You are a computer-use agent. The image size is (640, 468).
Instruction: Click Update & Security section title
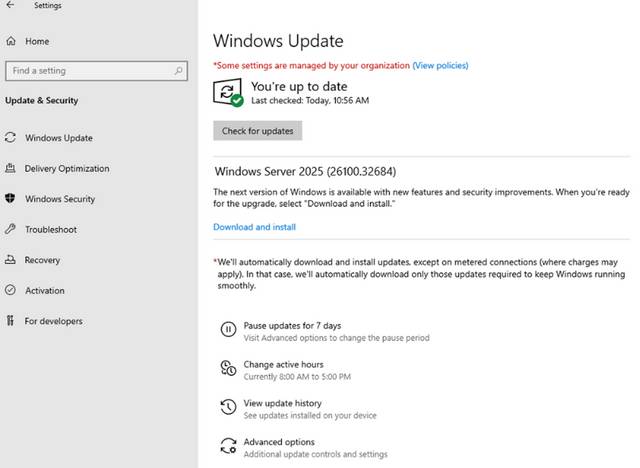coord(42,100)
